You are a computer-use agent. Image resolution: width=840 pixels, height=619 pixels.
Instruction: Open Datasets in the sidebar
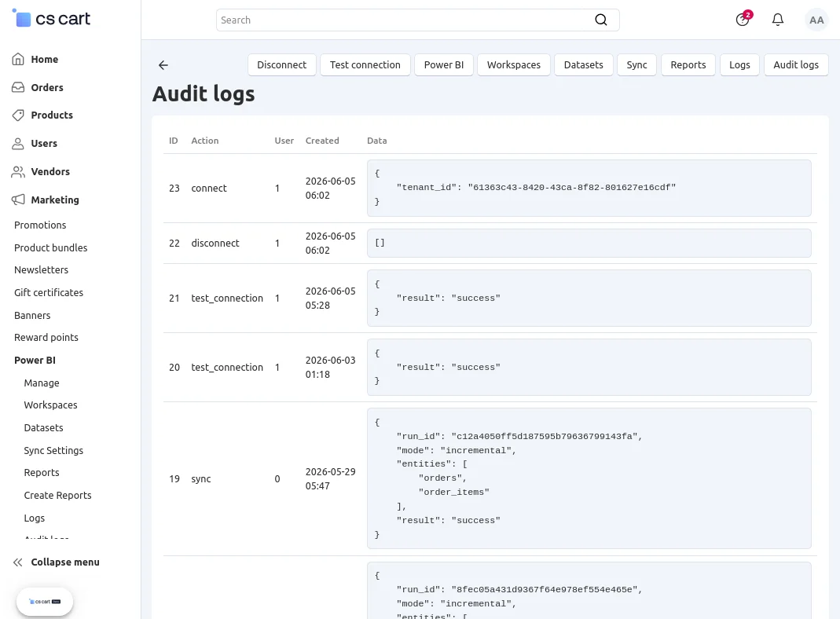click(x=43, y=428)
